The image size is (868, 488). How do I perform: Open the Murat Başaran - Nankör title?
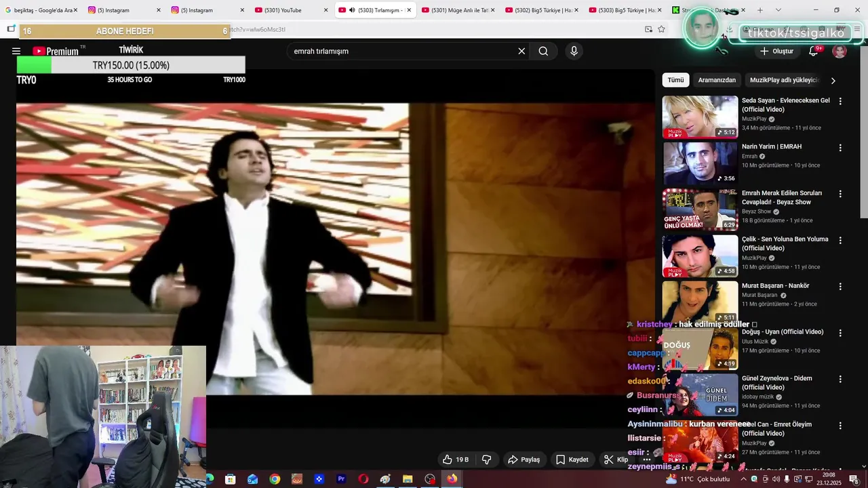[x=775, y=286]
